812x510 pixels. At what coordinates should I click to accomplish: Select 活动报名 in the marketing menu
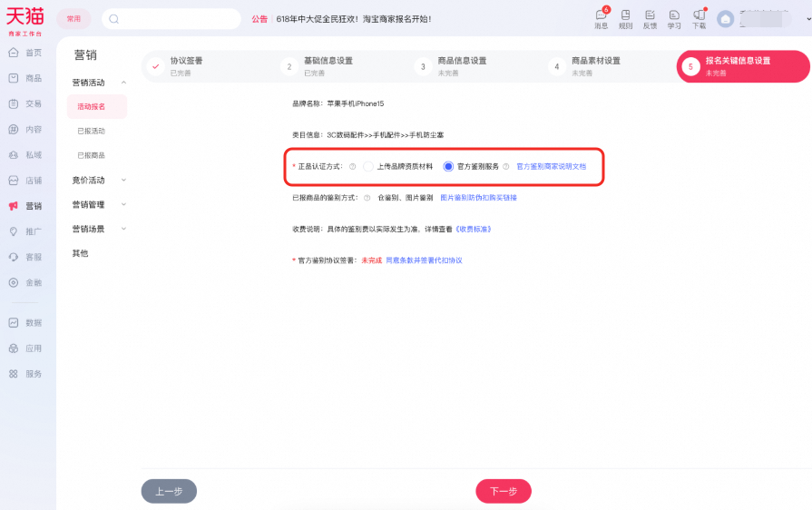click(97, 107)
